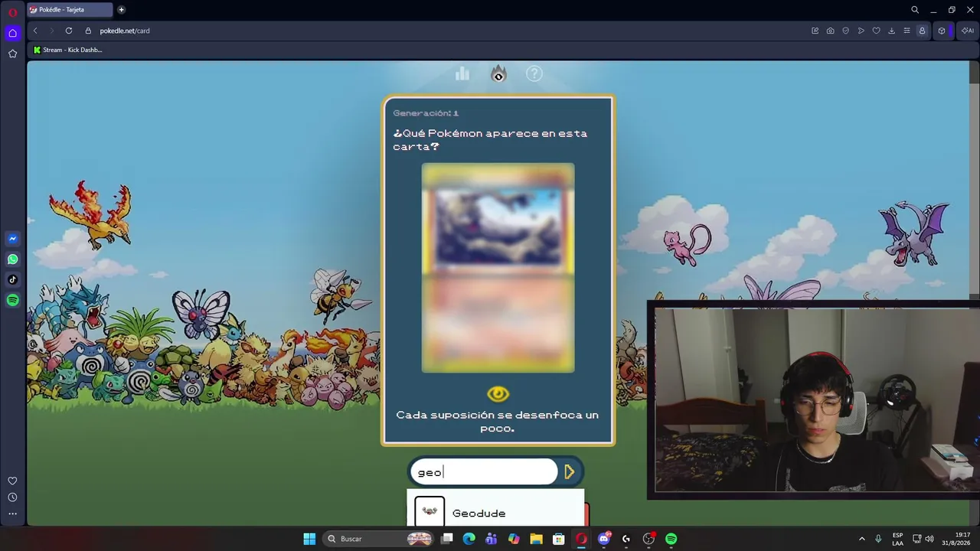Open the sidebar three-dot settings menu
Image resolution: width=980 pixels, height=551 pixels.
click(x=12, y=514)
